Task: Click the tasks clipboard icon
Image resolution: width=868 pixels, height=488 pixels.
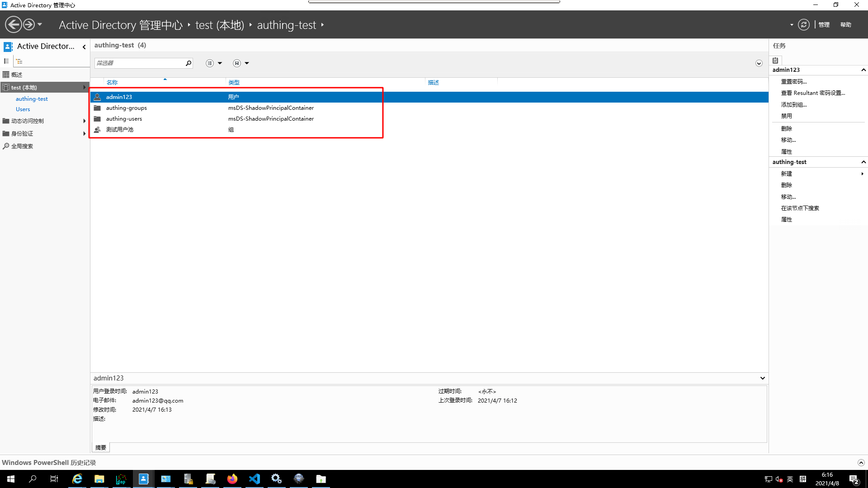Action: pyautogui.click(x=775, y=60)
